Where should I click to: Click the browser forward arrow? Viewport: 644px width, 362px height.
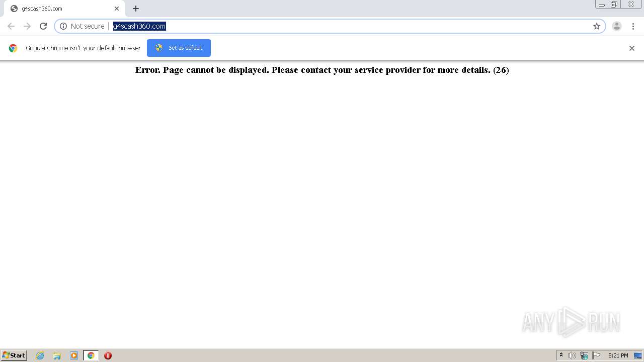[27, 26]
